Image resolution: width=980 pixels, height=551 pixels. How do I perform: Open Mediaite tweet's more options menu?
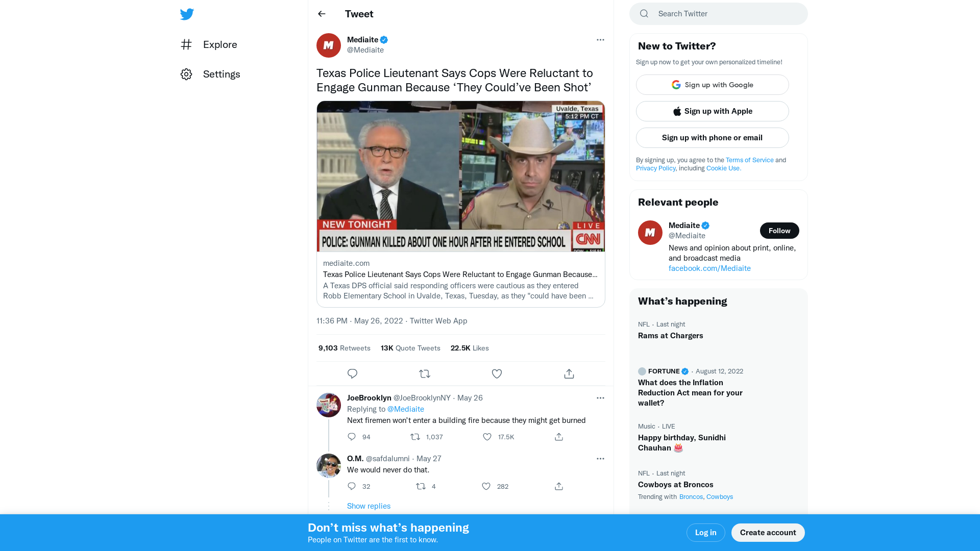(600, 40)
